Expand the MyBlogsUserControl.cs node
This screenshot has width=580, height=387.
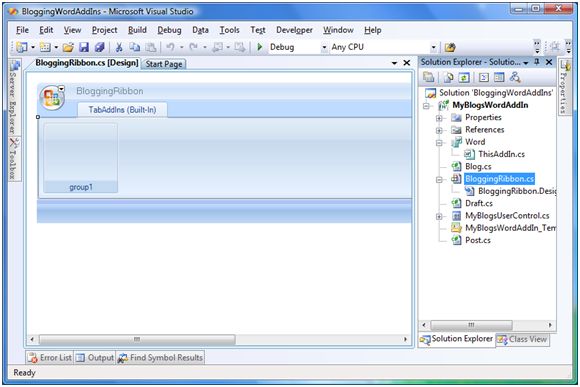pyautogui.click(x=439, y=216)
